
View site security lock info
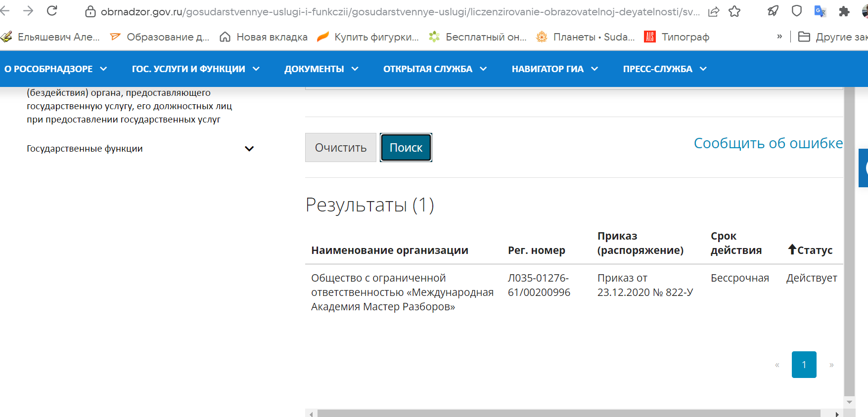pos(90,11)
